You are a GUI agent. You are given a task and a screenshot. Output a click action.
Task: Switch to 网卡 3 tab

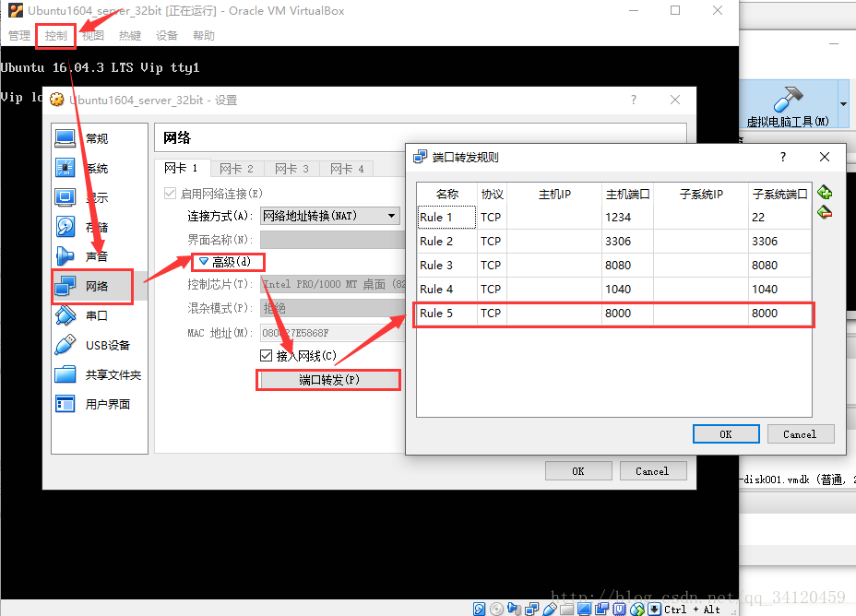click(291, 169)
